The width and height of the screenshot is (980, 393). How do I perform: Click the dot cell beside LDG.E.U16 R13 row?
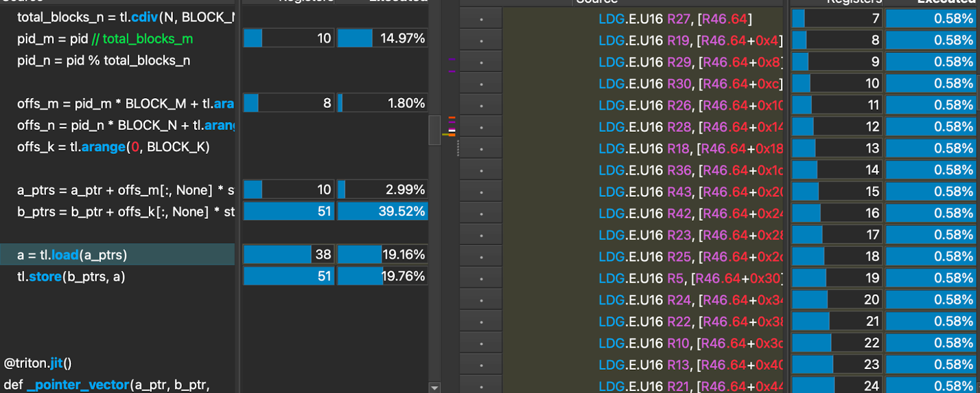point(481,365)
